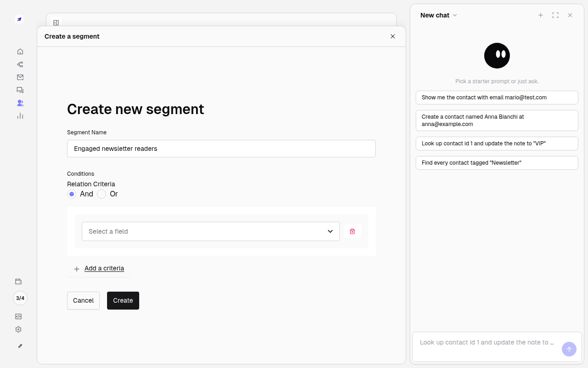Image resolution: width=588 pixels, height=368 pixels.
Task: Focus the chat message input box
Action: tap(487, 343)
